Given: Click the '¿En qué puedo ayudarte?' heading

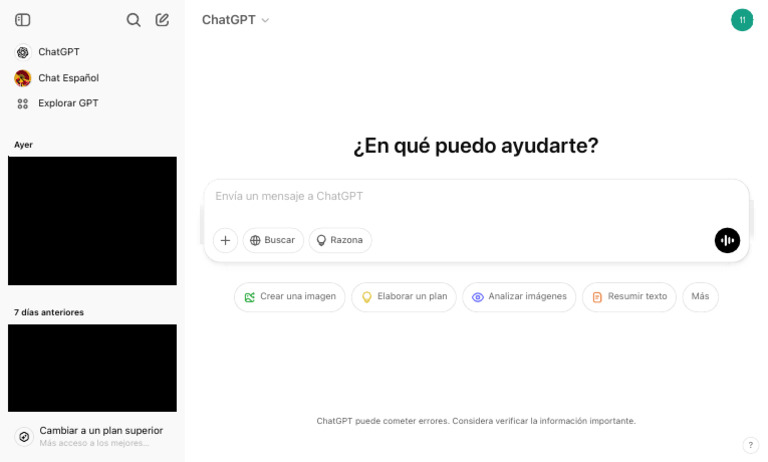Looking at the screenshot, I should point(476,146).
